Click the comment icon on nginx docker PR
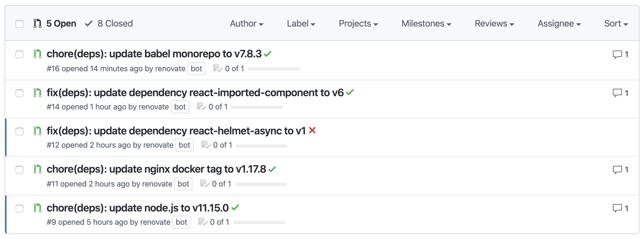 point(617,170)
